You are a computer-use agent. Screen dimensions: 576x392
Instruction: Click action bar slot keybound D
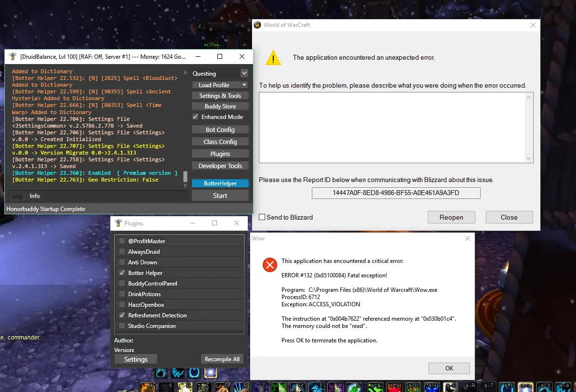tap(186, 387)
